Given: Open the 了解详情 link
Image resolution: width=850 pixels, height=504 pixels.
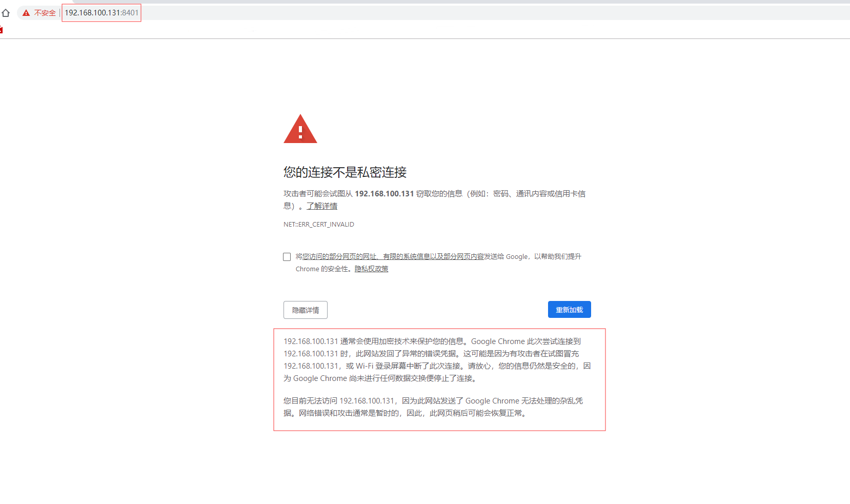Looking at the screenshot, I should click(322, 206).
